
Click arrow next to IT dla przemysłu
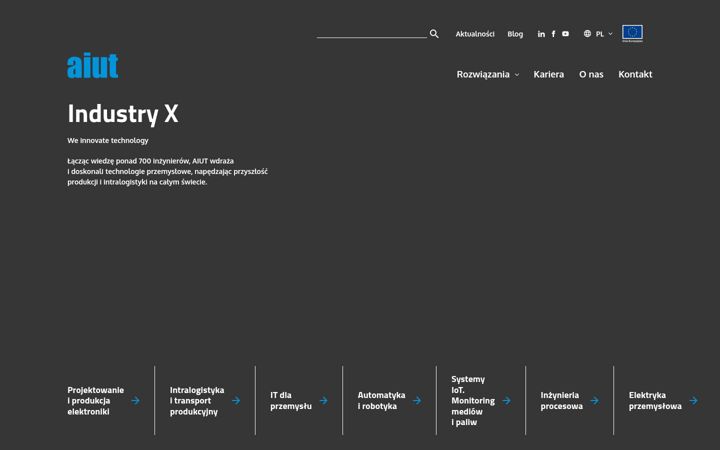click(x=324, y=401)
